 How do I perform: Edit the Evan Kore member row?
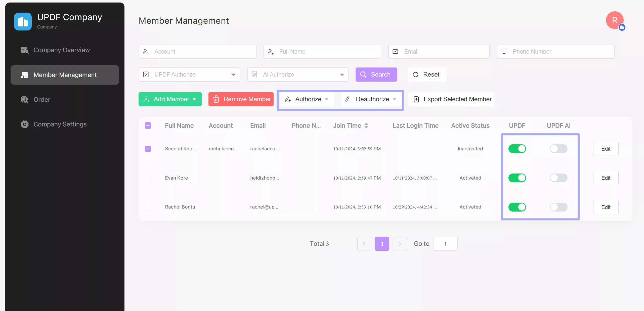(x=606, y=178)
